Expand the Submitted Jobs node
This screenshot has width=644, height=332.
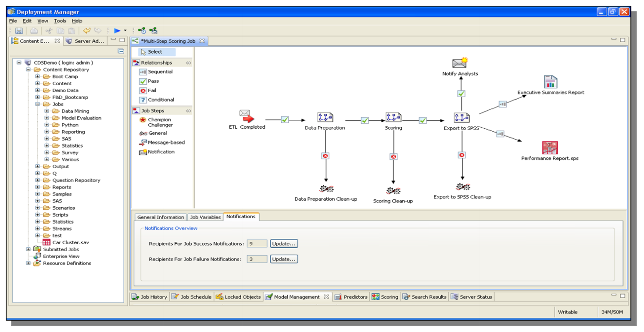[x=29, y=249]
